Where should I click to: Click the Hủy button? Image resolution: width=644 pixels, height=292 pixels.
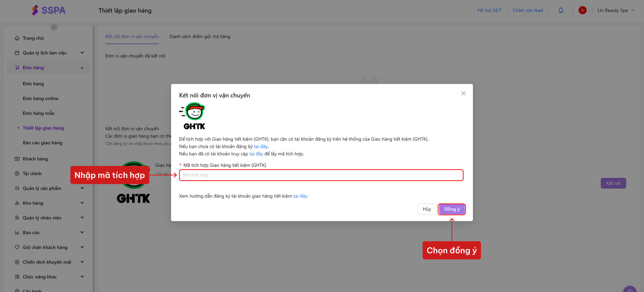[427, 209]
